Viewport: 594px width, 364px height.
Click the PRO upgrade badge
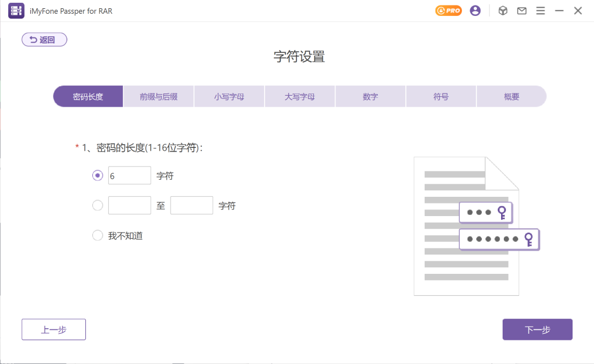[448, 10]
